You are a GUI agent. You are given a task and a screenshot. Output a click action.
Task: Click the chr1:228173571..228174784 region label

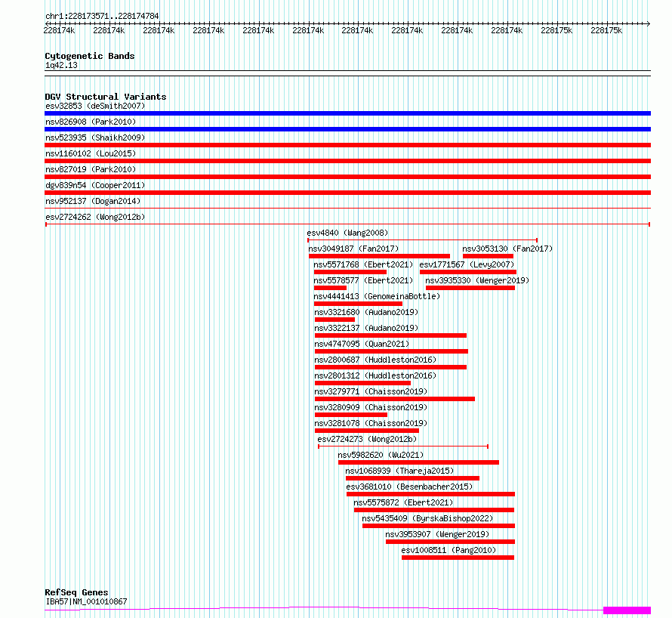[x=102, y=16]
